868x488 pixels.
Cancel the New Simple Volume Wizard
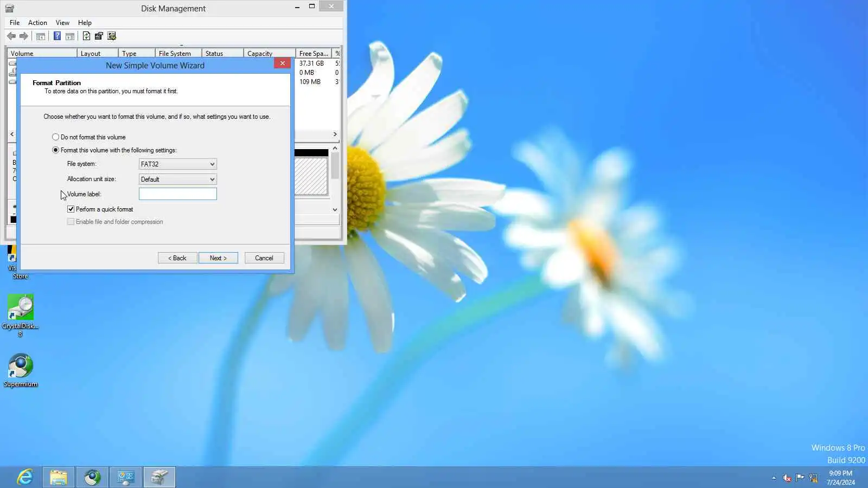[264, 258]
